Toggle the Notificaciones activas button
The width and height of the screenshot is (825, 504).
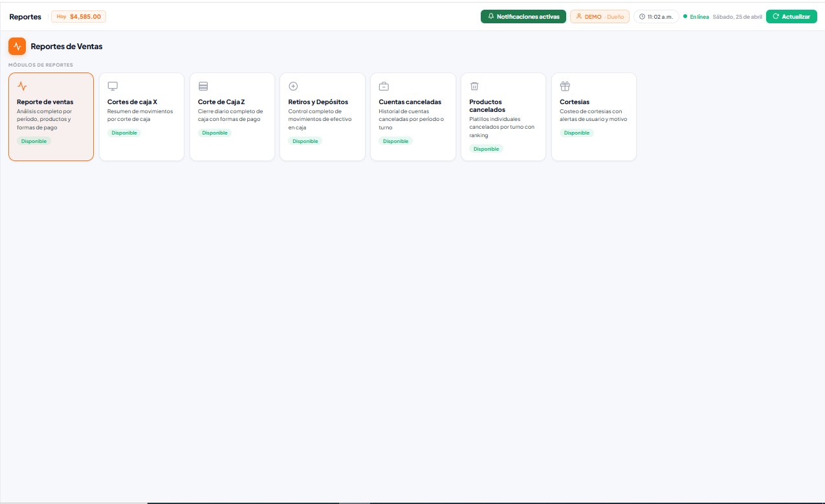(x=523, y=17)
